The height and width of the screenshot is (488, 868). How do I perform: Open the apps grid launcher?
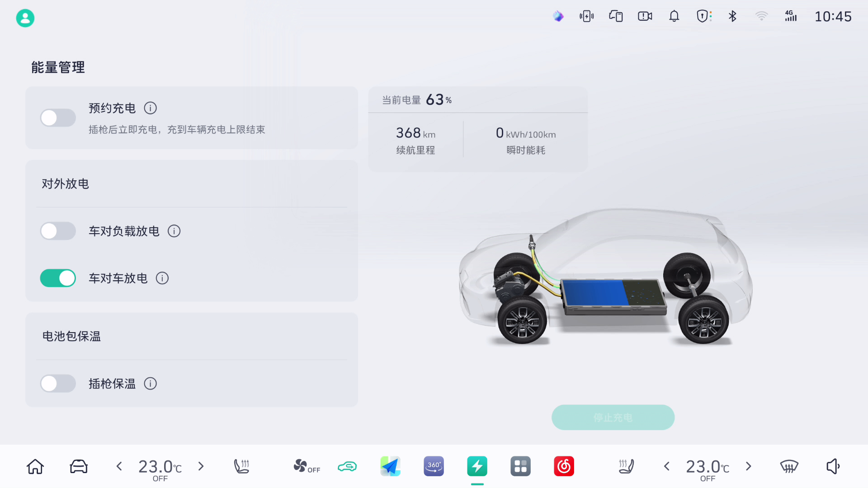point(520,466)
